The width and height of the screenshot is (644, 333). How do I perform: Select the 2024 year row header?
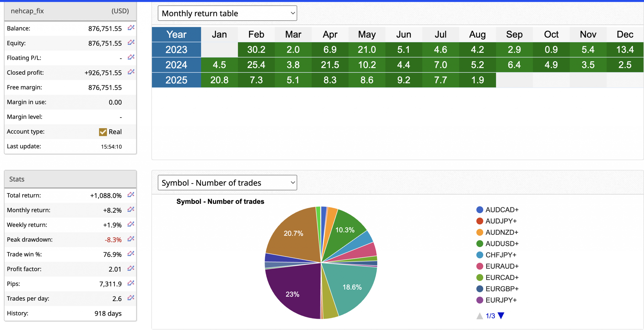[176, 65]
